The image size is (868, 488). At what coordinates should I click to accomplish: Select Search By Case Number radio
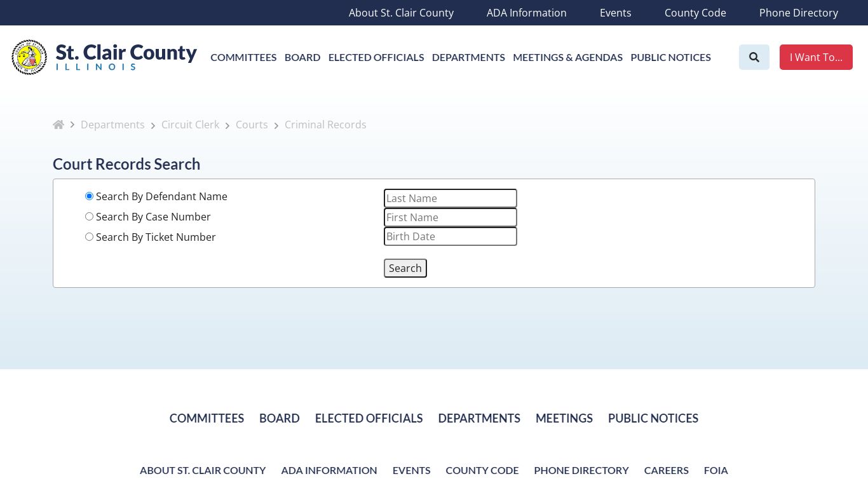point(89,217)
